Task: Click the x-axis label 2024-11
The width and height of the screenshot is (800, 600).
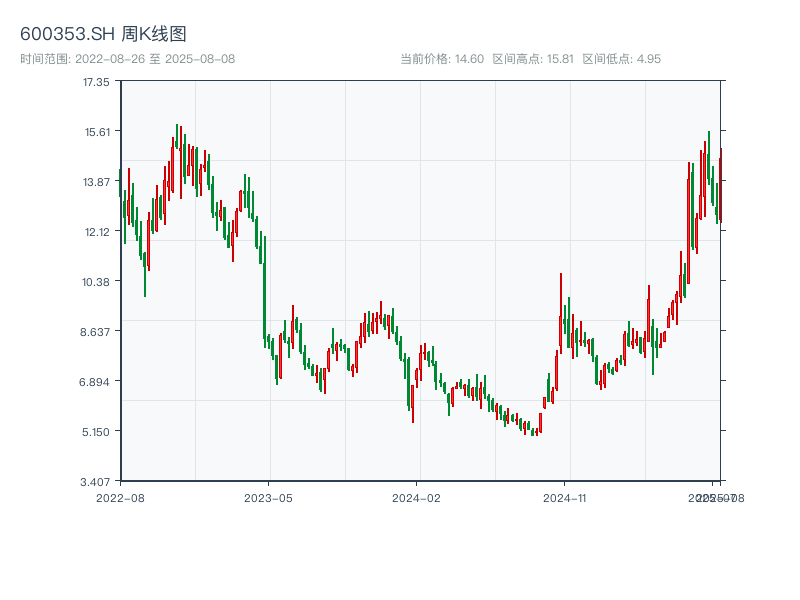Action: tap(564, 498)
